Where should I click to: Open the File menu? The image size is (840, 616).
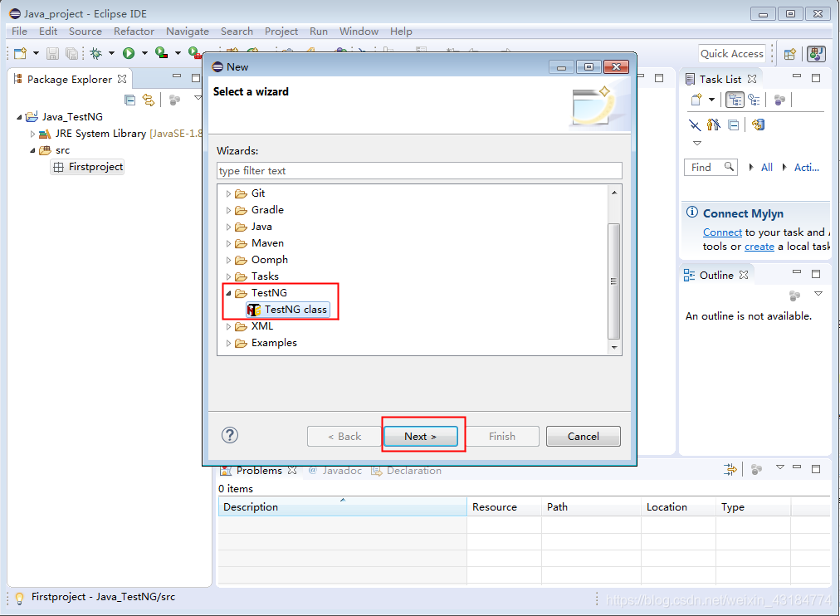click(19, 31)
